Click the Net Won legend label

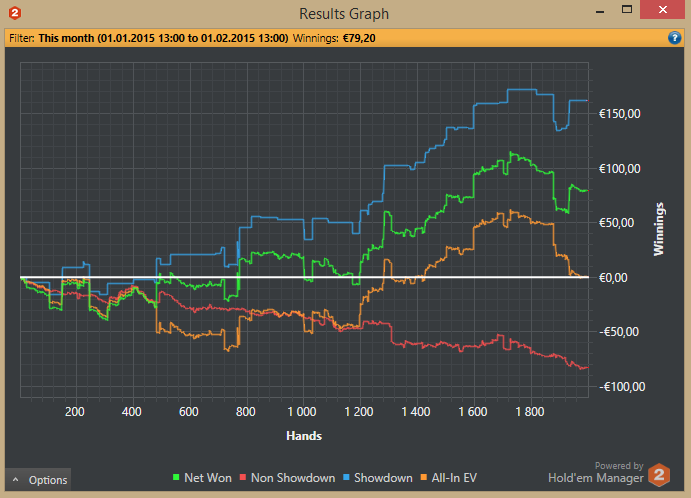click(208, 478)
